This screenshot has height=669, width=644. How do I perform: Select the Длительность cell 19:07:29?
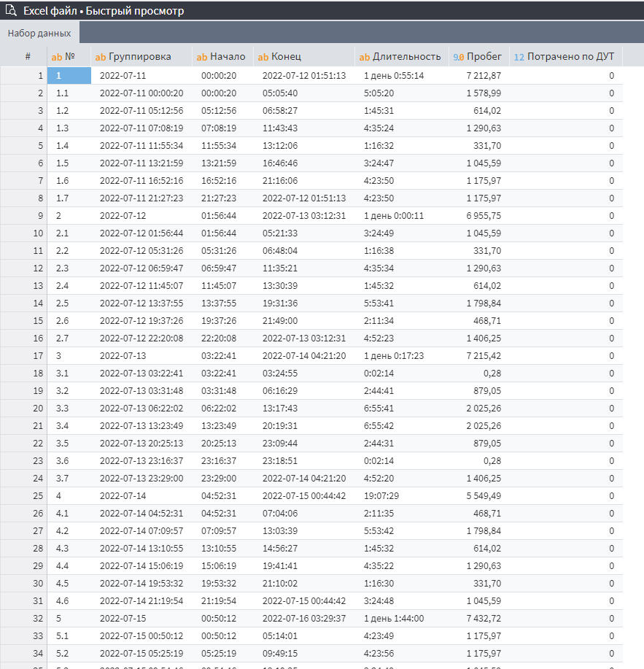point(381,495)
